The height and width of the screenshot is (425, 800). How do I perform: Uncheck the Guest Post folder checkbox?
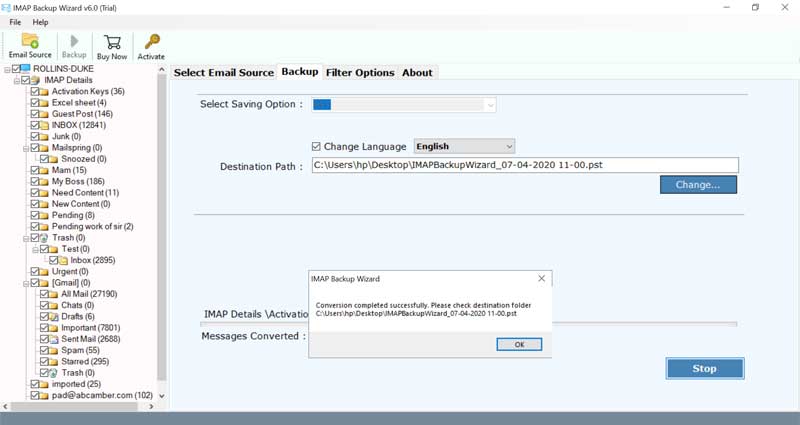tap(34, 114)
